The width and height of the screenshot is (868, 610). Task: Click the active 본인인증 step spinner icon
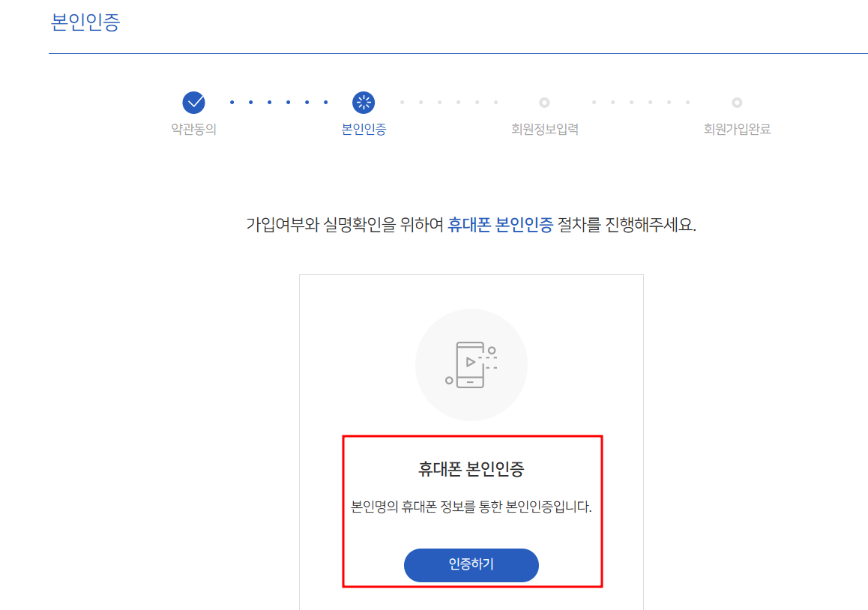point(364,103)
